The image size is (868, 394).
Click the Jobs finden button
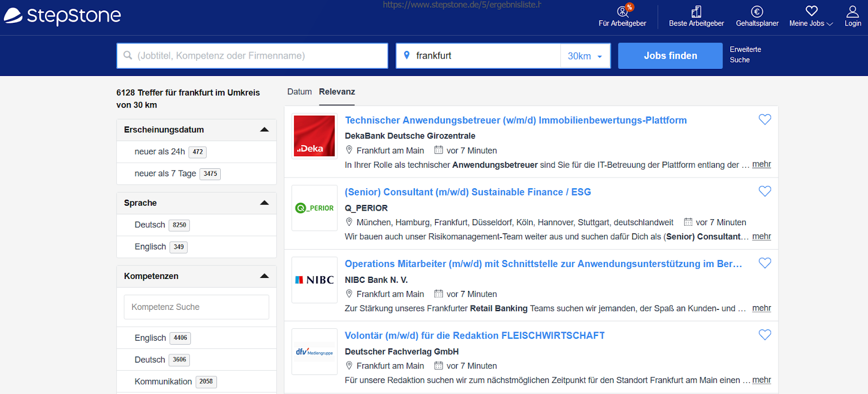[670, 56]
